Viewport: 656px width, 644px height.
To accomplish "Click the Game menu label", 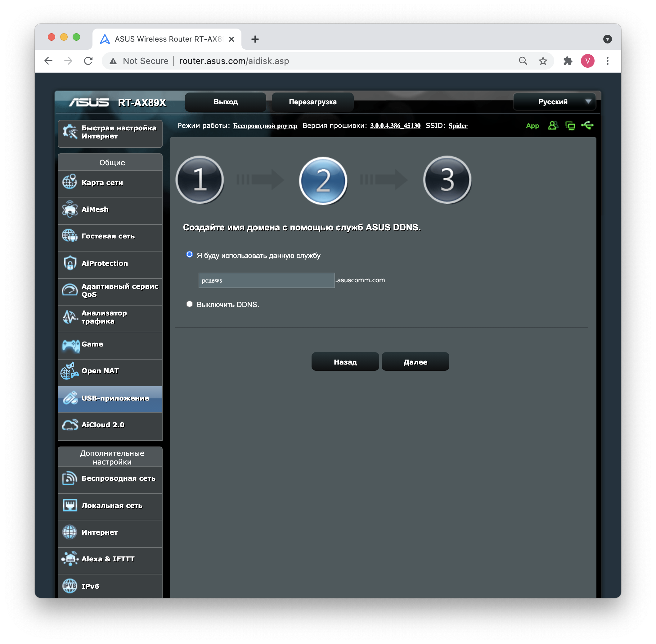I will point(92,344).
